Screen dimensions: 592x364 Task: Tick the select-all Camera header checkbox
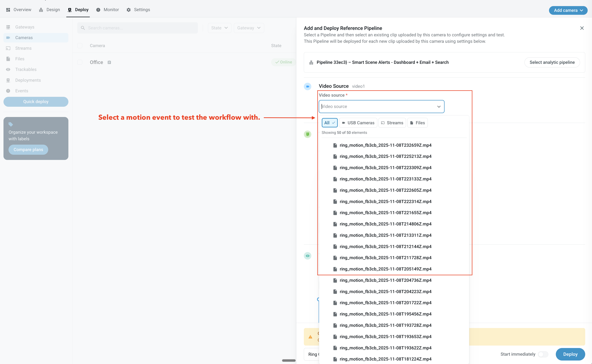point(80,46)
